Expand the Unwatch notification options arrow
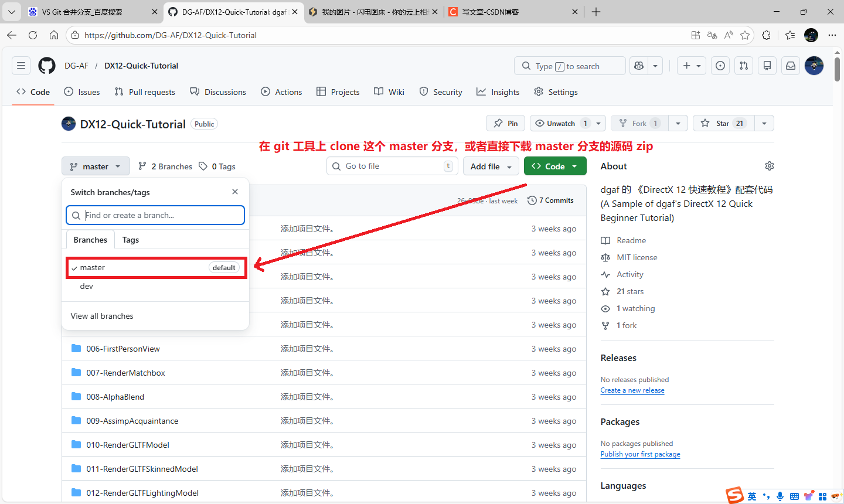 tap(598, 123)
